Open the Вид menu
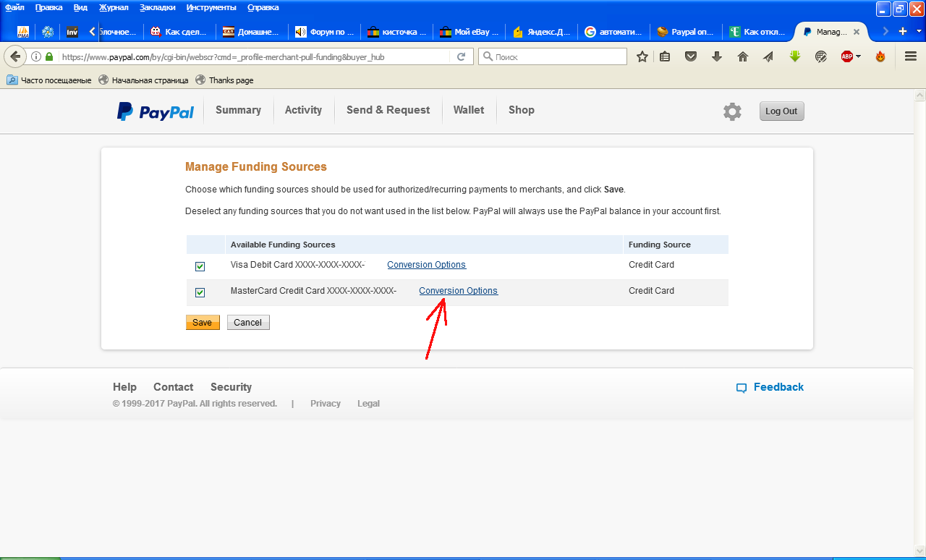 point(80,7)
